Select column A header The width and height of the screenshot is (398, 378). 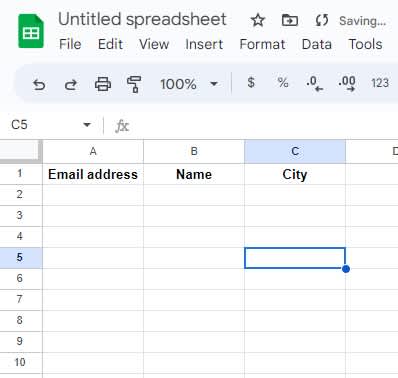[x=93, y=152]
